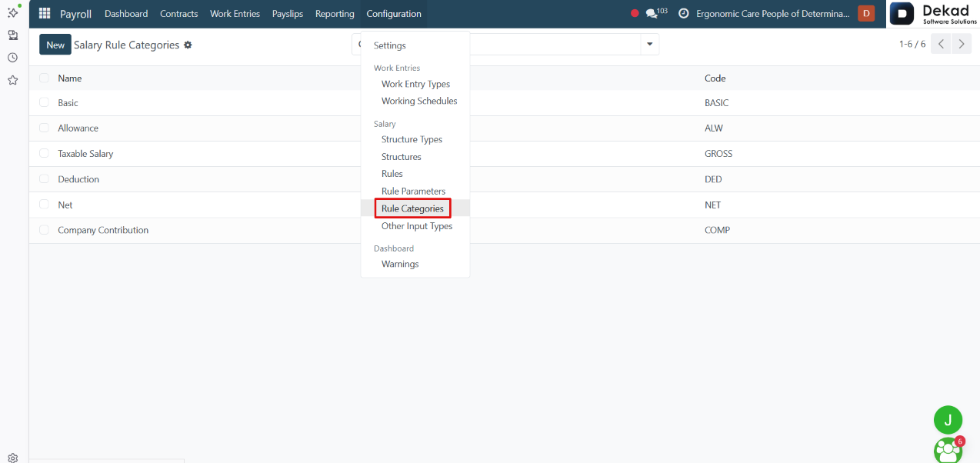Check the box for the Net row
980x463 pixels.
44,205
